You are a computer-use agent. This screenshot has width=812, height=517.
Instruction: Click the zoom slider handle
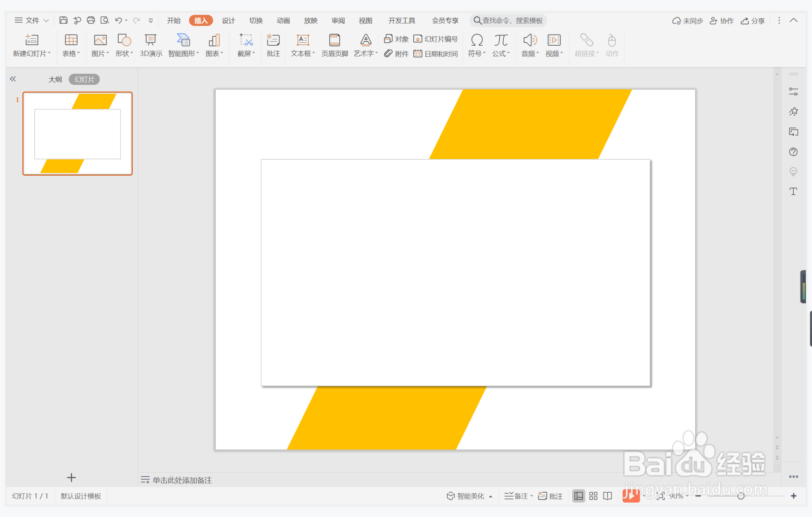pyautogui.click(x=741, y=496)
